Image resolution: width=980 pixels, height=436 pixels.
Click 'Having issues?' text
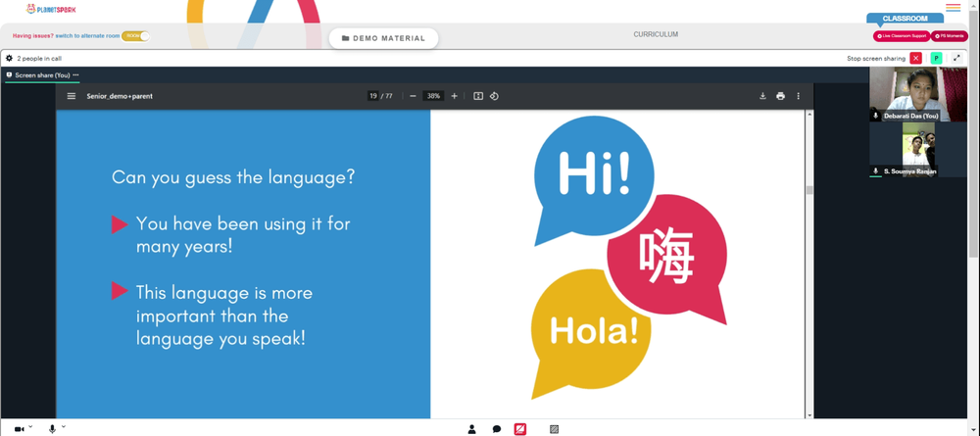(x=32, y=36)
